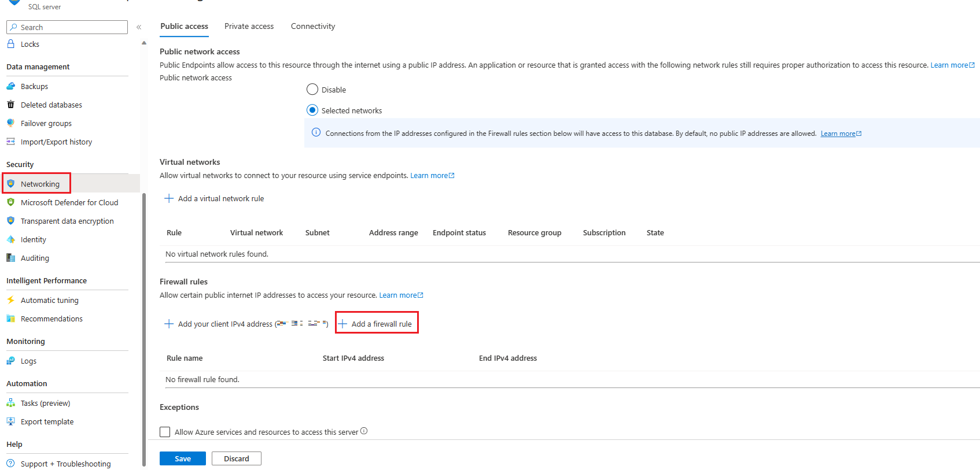Click the plus icon for virtual network rule
This screenshot has height=470, width=980.
169,198
